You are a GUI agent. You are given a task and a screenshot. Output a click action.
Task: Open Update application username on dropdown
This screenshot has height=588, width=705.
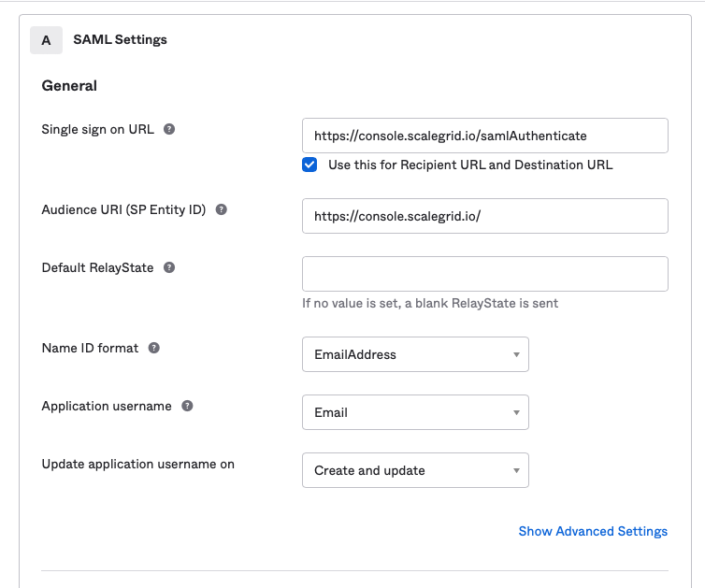click(x=415, y=470)
